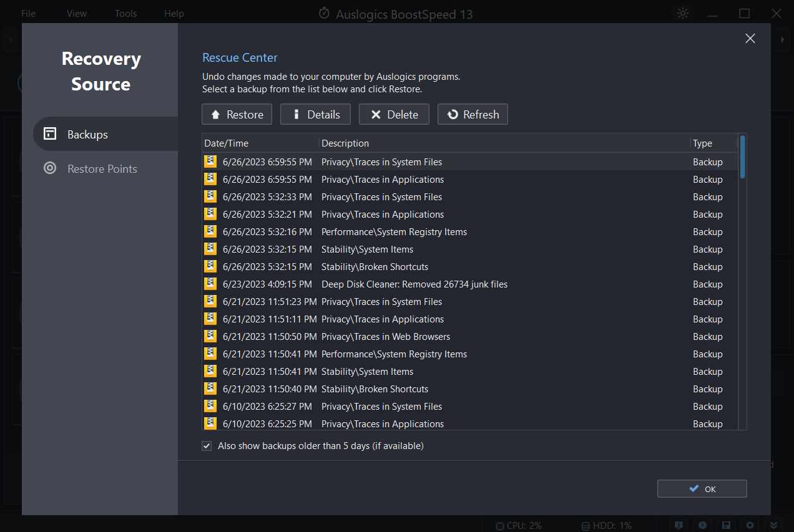This screenshot has width=794, height=532.
Task: Select backup icon beside 6/21/2023 11:51:23 PM
Action: pyautogui.click(x=210, y=301)
